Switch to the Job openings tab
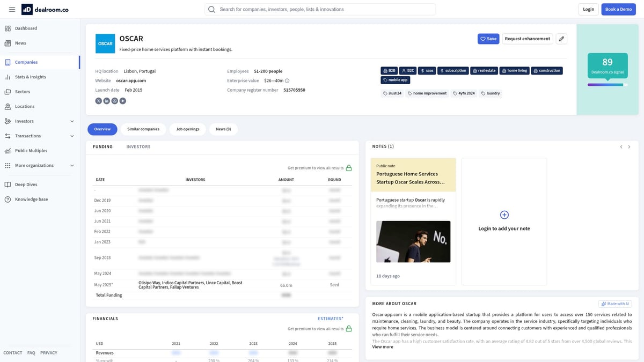 tap(187, 129)
